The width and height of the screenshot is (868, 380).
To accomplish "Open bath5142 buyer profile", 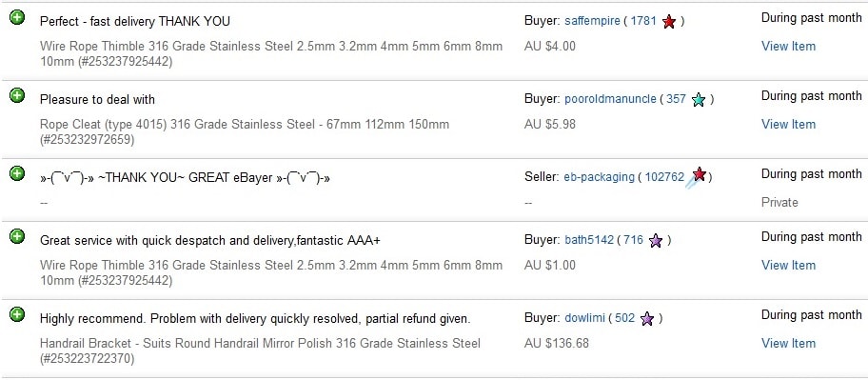I will pos(589,240).
